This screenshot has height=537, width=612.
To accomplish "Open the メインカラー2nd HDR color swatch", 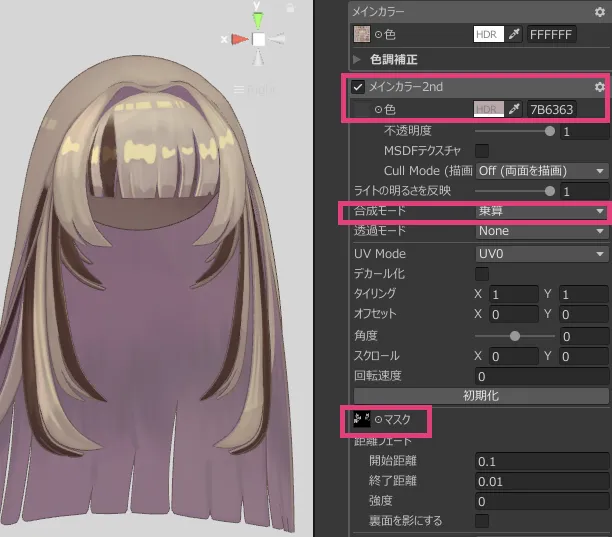I will click(x=488, y=109).
